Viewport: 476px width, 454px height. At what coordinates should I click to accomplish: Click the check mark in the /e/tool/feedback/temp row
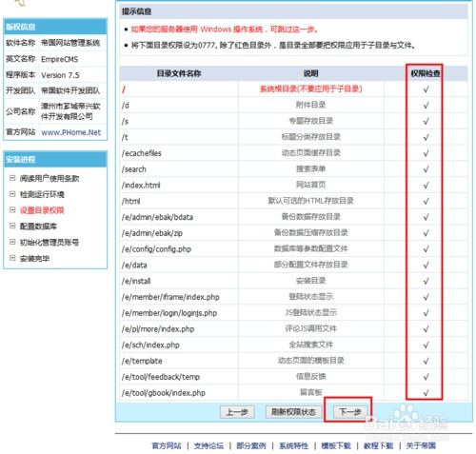coord(426,377)
